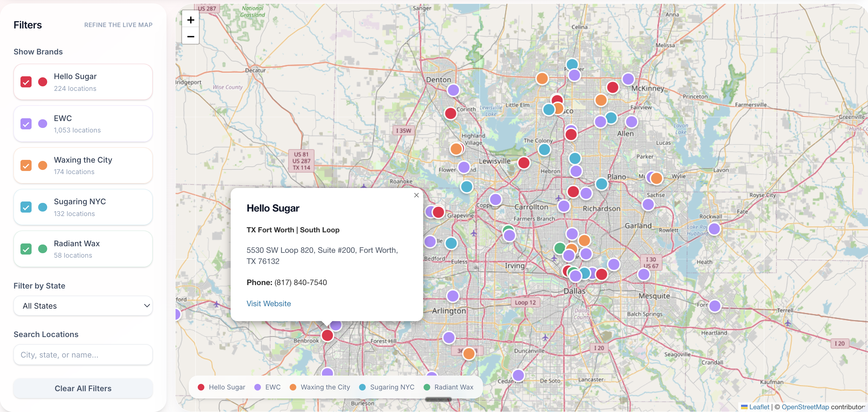Toggle the Waxing the City checkbox

pos(26,165)
